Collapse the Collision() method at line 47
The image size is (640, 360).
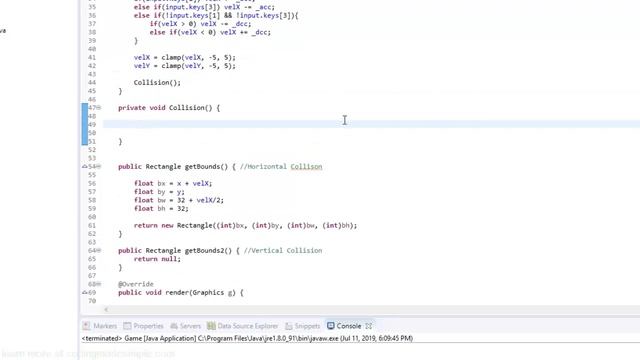tap(99, 108)
